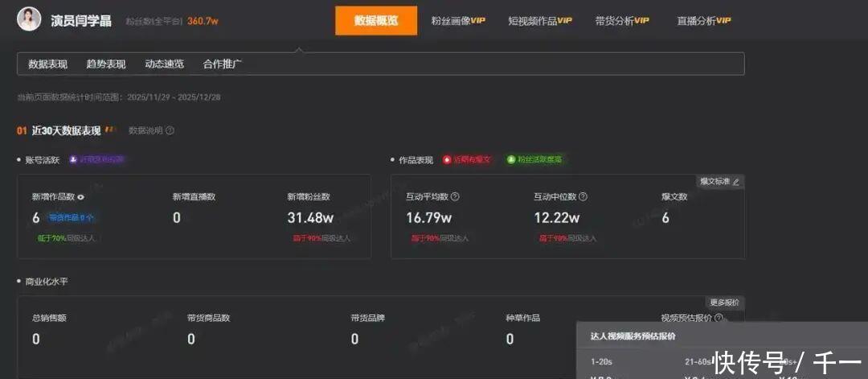
Task: Click the pencil edit icon on 爆文标准
Action: point(735,182)
